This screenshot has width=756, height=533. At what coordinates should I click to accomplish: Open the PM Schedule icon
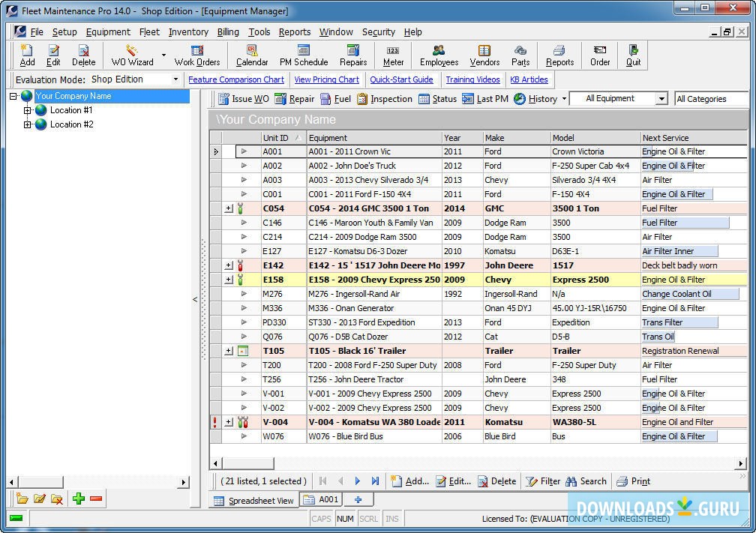(x=304, y=55)
